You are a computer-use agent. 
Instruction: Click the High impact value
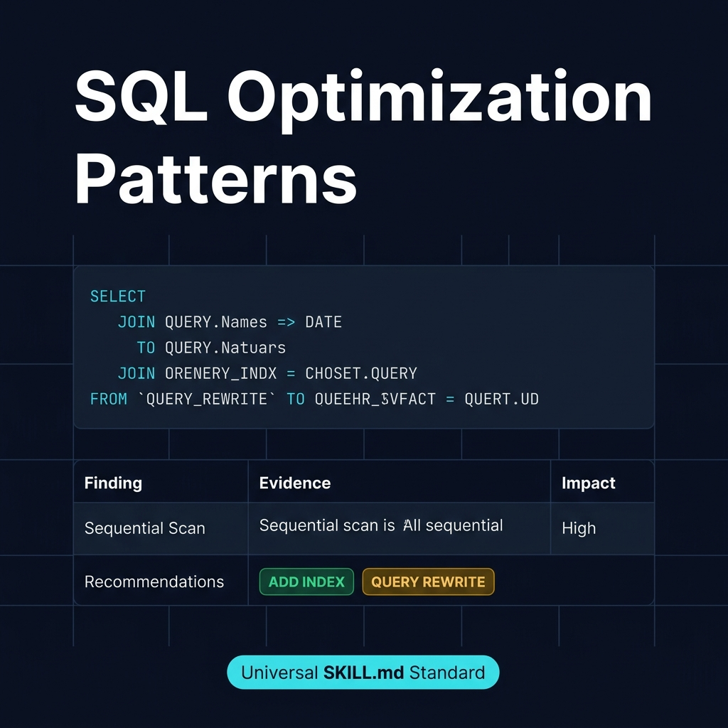[579, 528]
